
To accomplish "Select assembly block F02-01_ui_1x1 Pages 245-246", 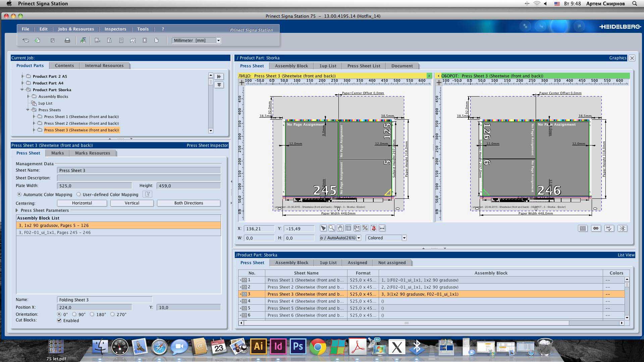I will [x=118, y=232].
